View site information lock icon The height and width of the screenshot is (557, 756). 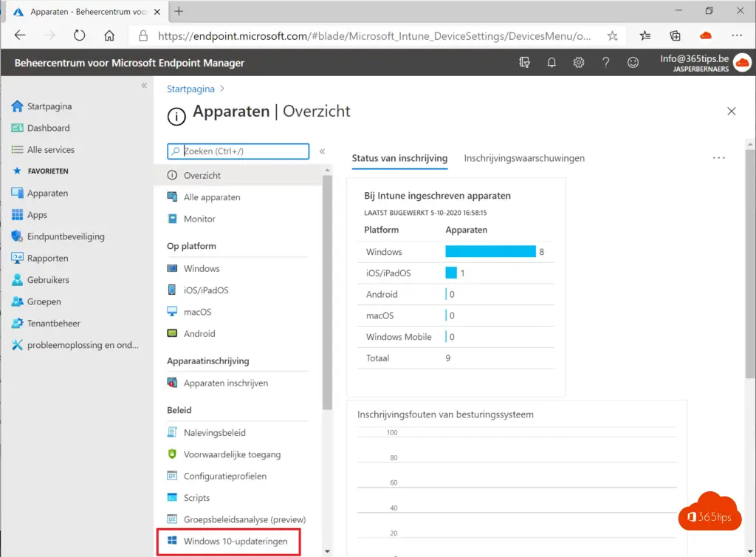142,35
